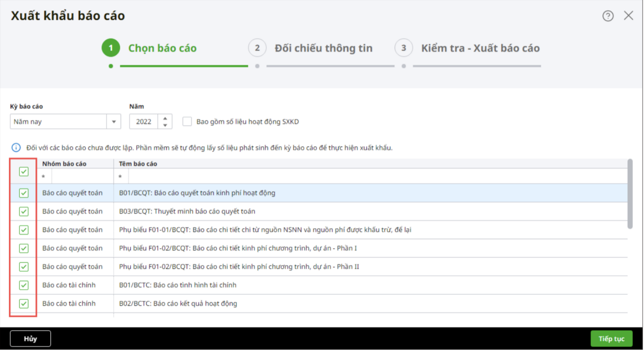
Task: Go to Kiểm tra - Xuất báo cáo step
Action: pos(480,48)
